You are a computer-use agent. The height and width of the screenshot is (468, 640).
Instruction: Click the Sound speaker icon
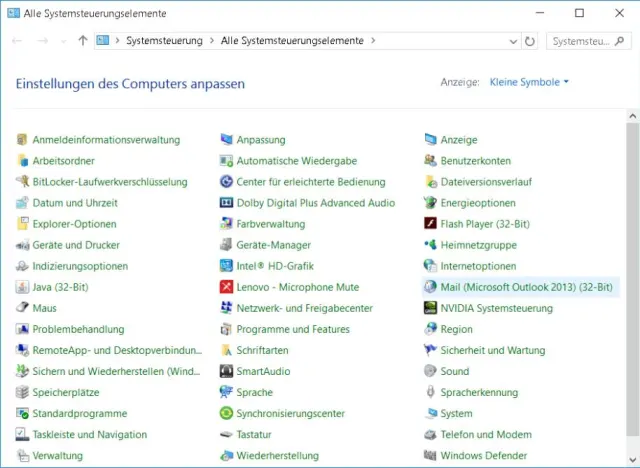pyautogui.click(x=431, y=371)
